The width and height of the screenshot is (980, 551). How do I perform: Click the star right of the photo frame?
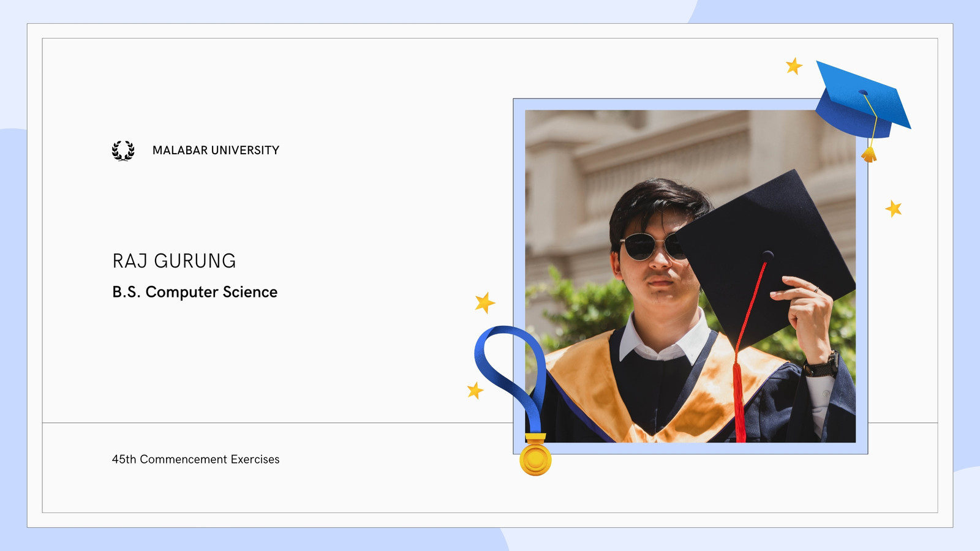click(894, 209)
